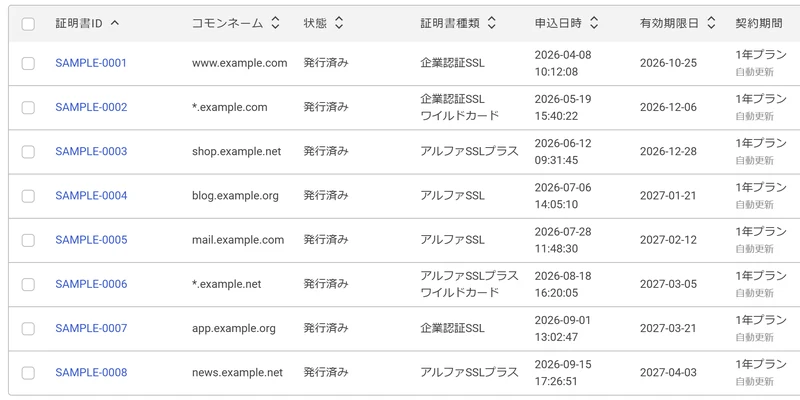
Task: Open certificate SAMPLE-0008 link
Action: (91, 372)
